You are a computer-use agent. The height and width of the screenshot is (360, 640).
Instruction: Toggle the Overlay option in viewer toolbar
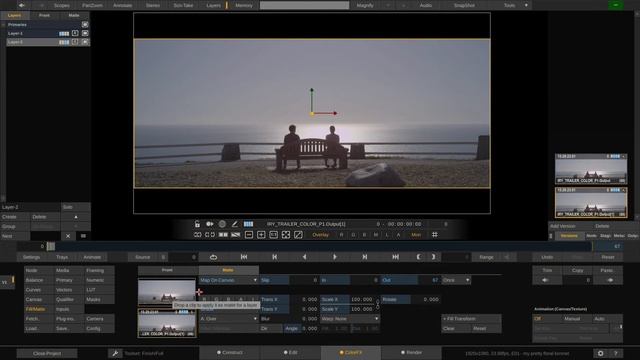click(x=320, y=235)
